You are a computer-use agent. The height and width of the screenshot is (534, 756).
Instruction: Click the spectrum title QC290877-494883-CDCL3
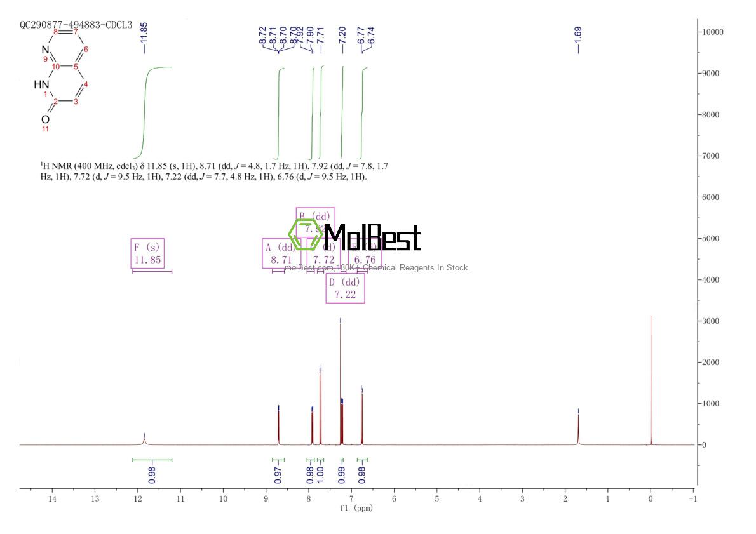click(x=76, y=25)
